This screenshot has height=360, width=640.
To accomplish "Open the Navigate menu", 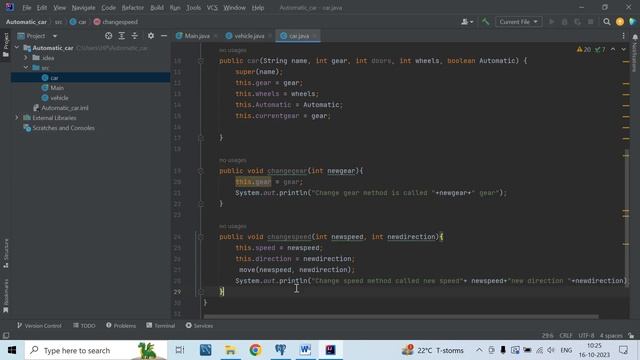I will coord(83,8).
